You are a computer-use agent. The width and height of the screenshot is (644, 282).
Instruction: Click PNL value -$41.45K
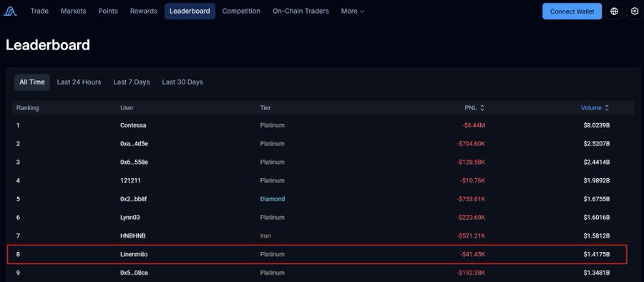[473, 255]
